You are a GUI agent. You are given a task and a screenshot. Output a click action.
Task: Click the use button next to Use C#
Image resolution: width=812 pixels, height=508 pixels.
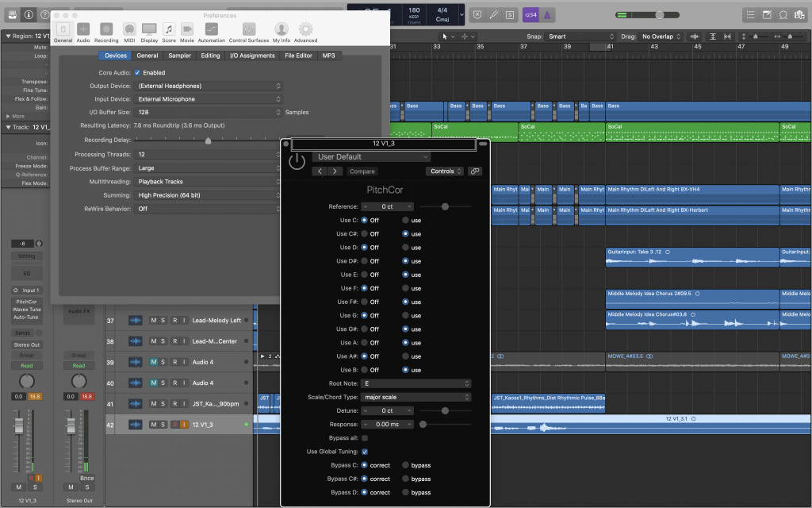405,233
